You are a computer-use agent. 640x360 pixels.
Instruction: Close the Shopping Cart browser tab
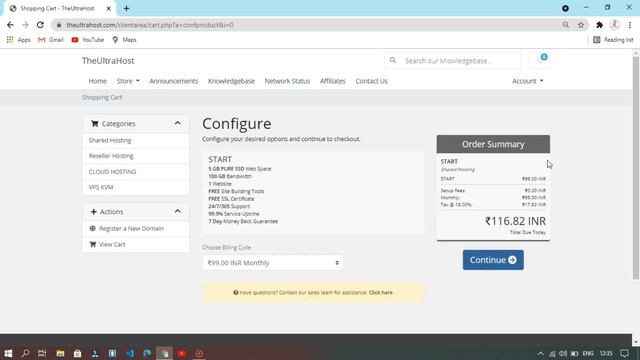109,8
